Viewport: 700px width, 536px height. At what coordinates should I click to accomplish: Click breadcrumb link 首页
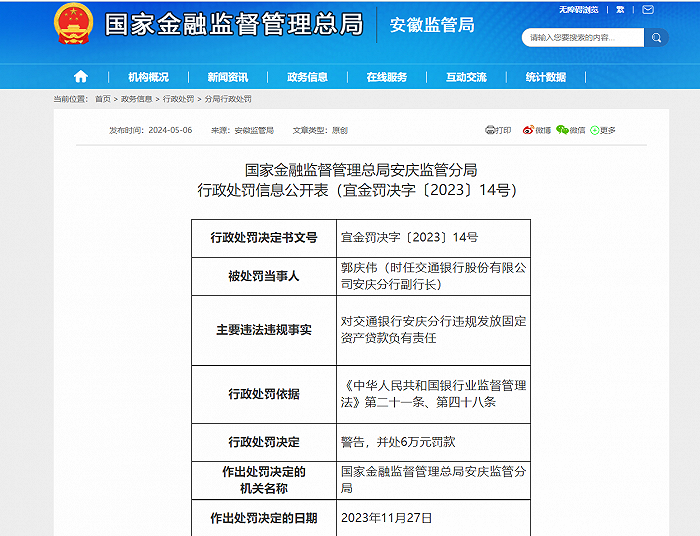point(103,99)
